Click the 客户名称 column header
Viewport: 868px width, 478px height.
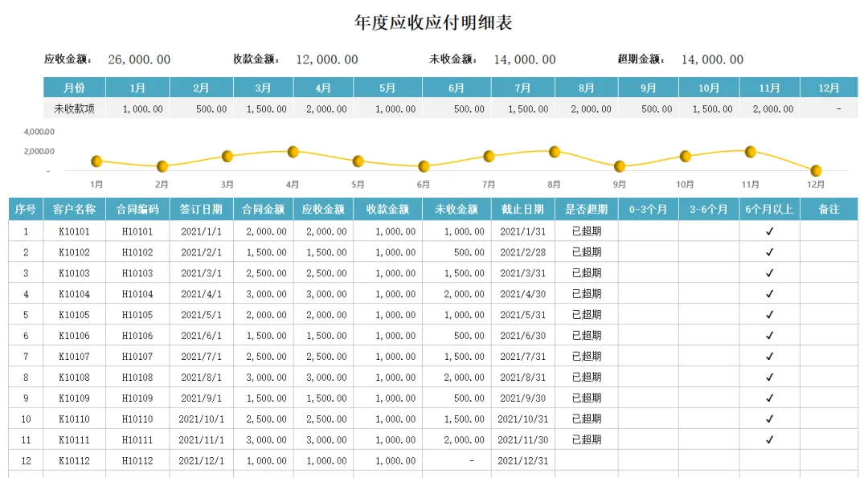(74, 209)
